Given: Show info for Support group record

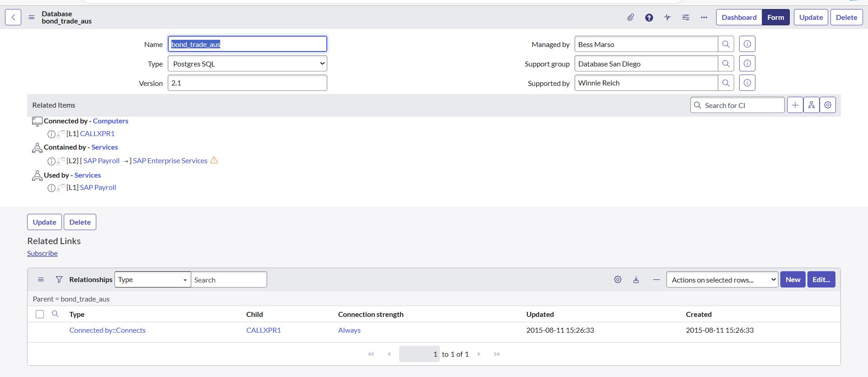Looking at the screenshot, I should 747,64.
